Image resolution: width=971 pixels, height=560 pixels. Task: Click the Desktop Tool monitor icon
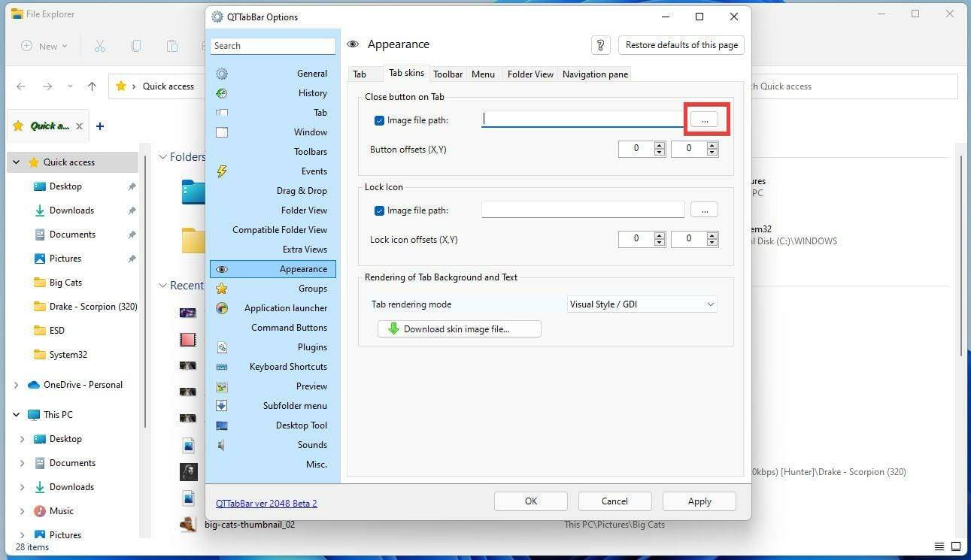coord(222,425)
